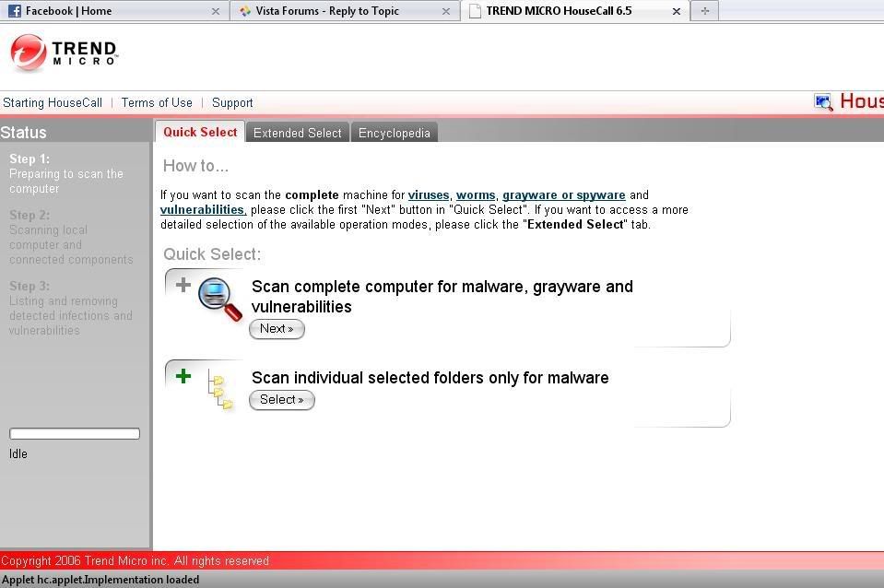Viewport: 884px width, 588px height.
Task: Click Step 1: Preparing to scan the computer
Action: coord(66,173)
